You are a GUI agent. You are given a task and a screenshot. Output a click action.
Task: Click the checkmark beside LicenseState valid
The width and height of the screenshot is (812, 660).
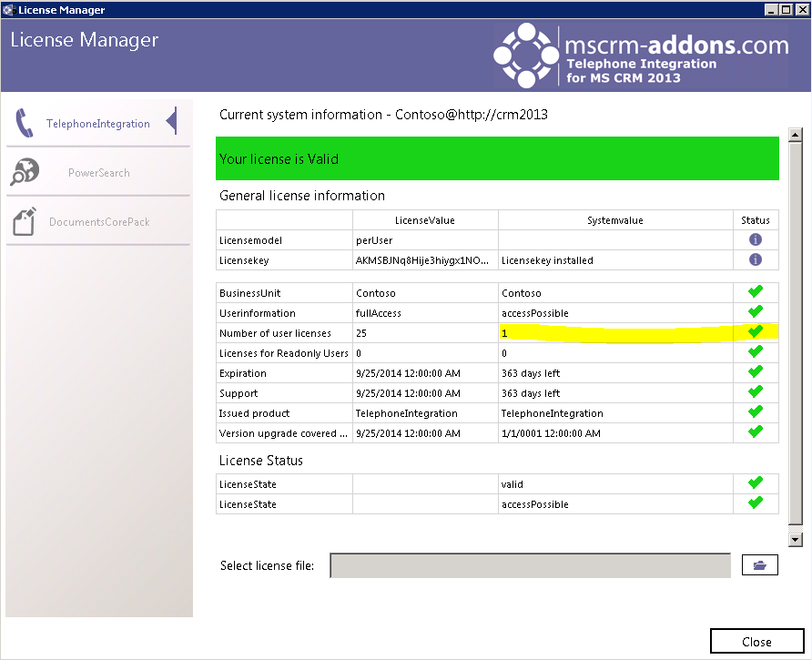(x=756, y=482)
